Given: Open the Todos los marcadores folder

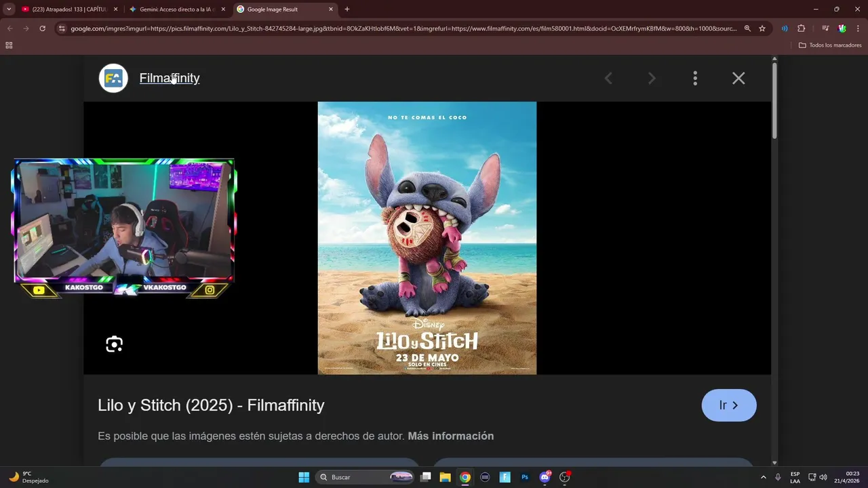Looking at the screenshot, I should coord(830,45).
